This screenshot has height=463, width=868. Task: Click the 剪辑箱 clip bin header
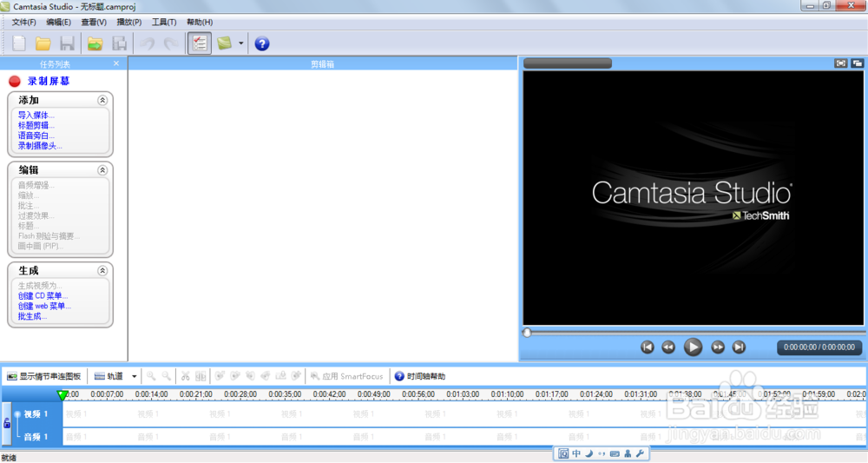tap(322, 64)
